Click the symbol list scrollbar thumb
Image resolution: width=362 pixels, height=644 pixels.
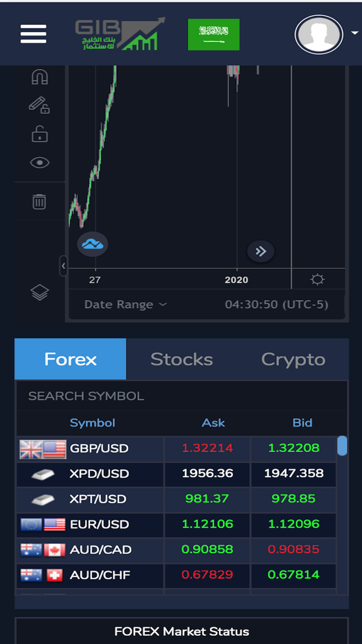point(342,446)
